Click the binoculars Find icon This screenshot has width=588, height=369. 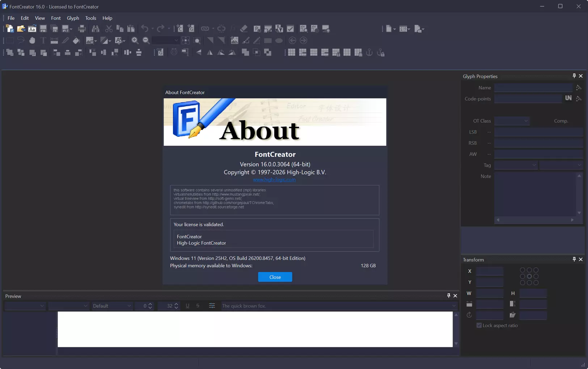coord(96,29)
